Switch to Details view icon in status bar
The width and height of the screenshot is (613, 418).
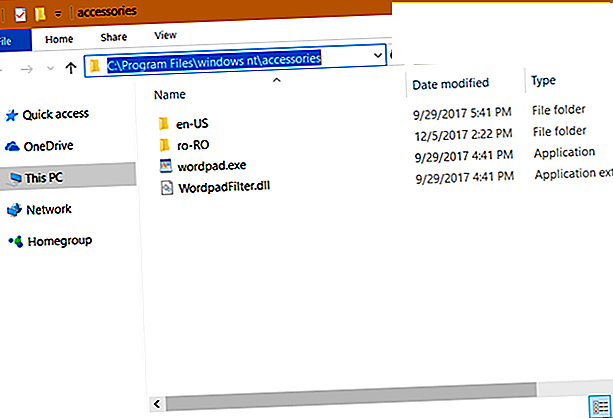[600, 407]
